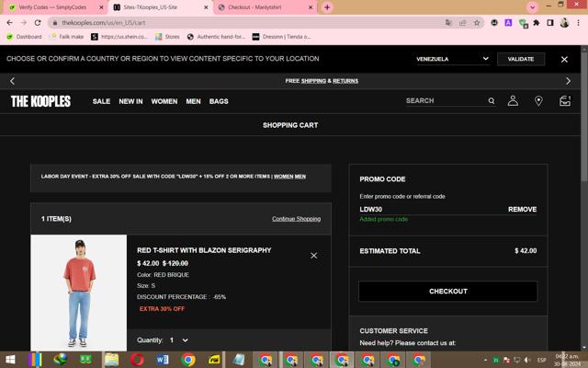Open the account user icon

point(513,100)
